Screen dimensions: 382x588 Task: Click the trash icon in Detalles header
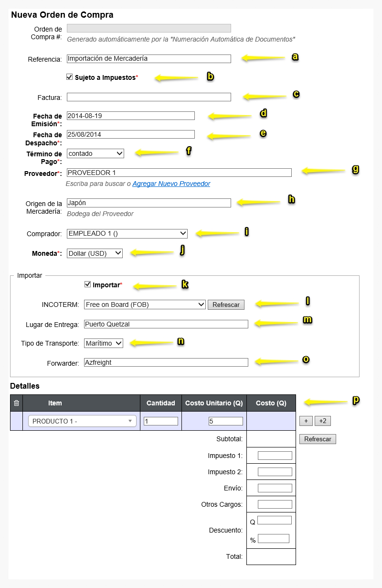click(16, 403)
